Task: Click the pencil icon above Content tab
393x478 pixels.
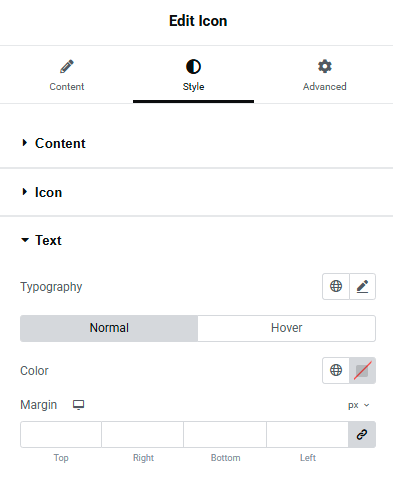Action: 67,66
